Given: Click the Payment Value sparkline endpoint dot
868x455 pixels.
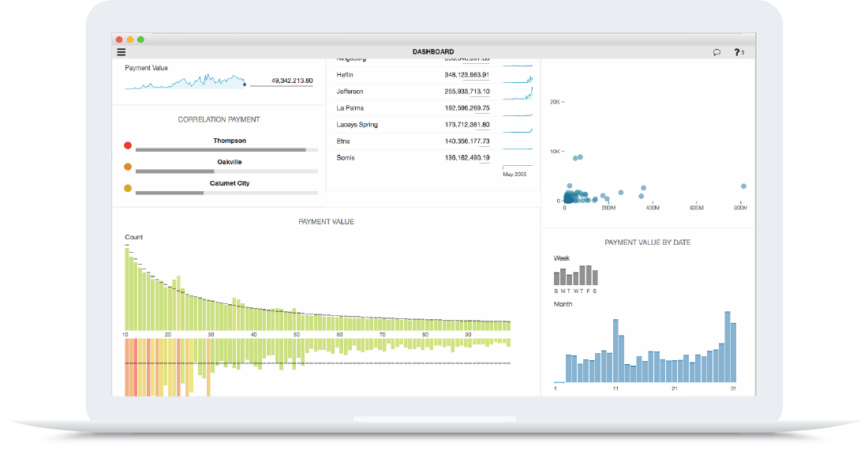Looking at the screenshot, I should click(245, 84).
